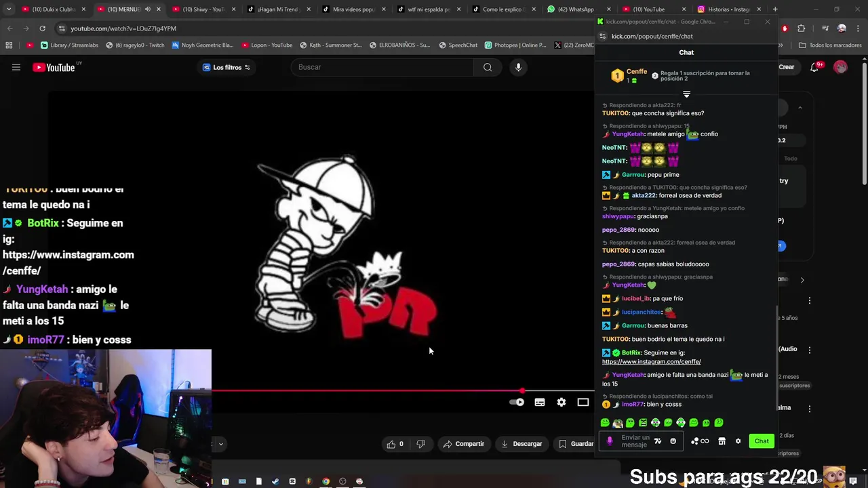The width and height of the screenshot is (868, 488).
Task: Expand next chips arrow in sidebar
Action: tap(802, 280)
